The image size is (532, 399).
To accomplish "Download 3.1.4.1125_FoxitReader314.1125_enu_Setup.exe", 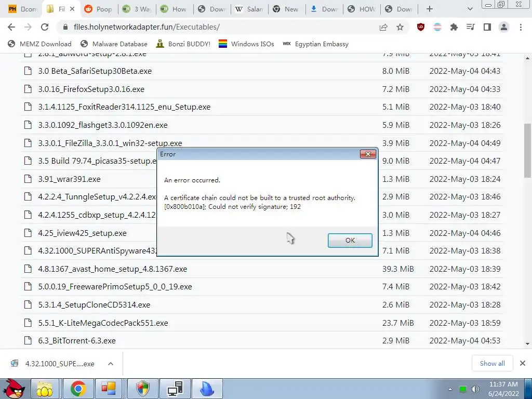I will (124, 107).
